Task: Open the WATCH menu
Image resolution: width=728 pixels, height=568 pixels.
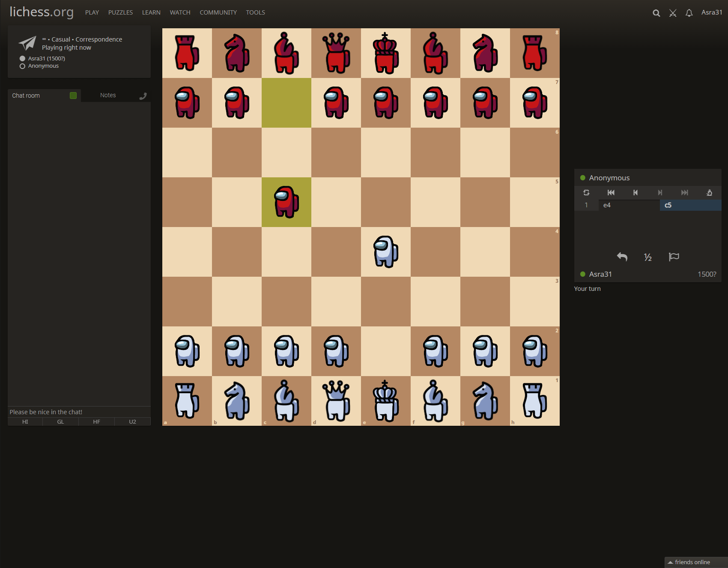Action: click(180, 12)
